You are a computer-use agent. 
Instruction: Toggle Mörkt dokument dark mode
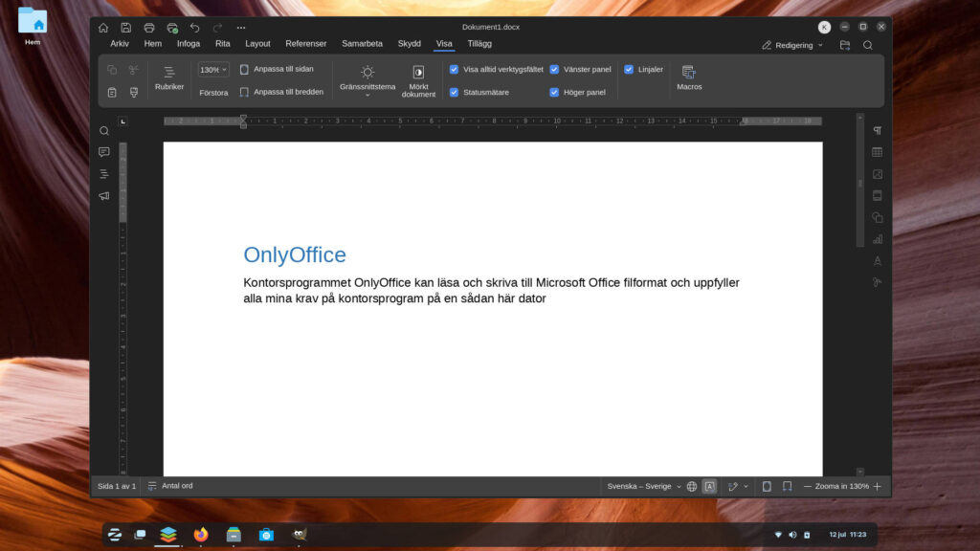pyautogui.click(x=418, y=73)
